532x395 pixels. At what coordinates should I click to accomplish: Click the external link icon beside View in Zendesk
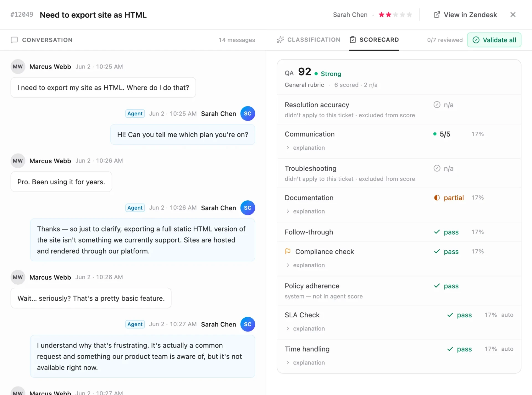tap(437, 15)
